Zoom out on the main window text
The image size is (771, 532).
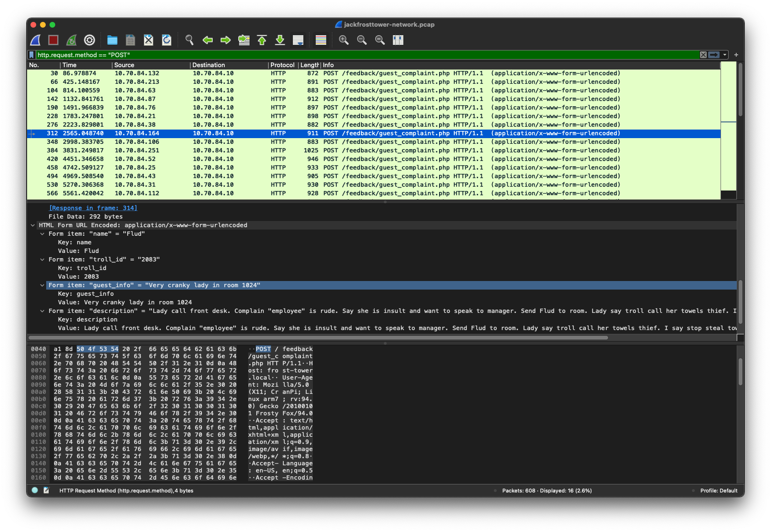(x=362, y=40)
